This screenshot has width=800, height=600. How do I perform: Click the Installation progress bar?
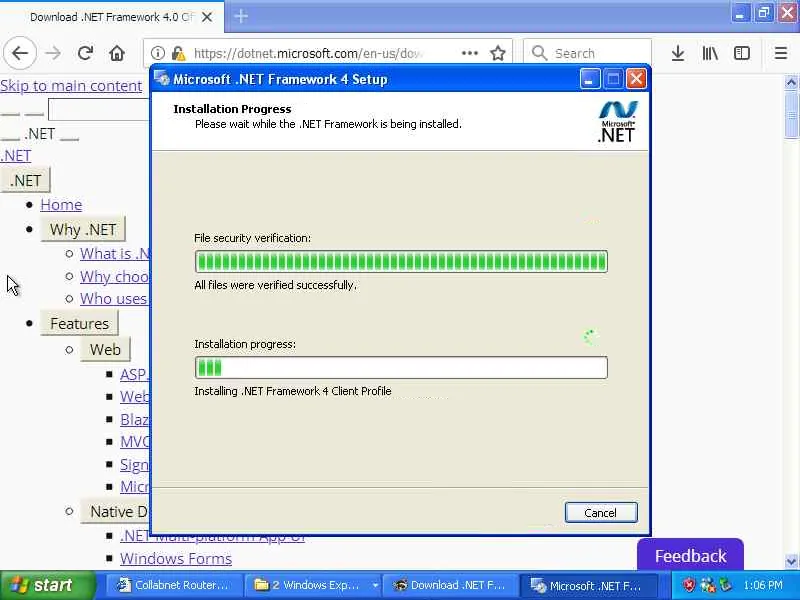401,368
